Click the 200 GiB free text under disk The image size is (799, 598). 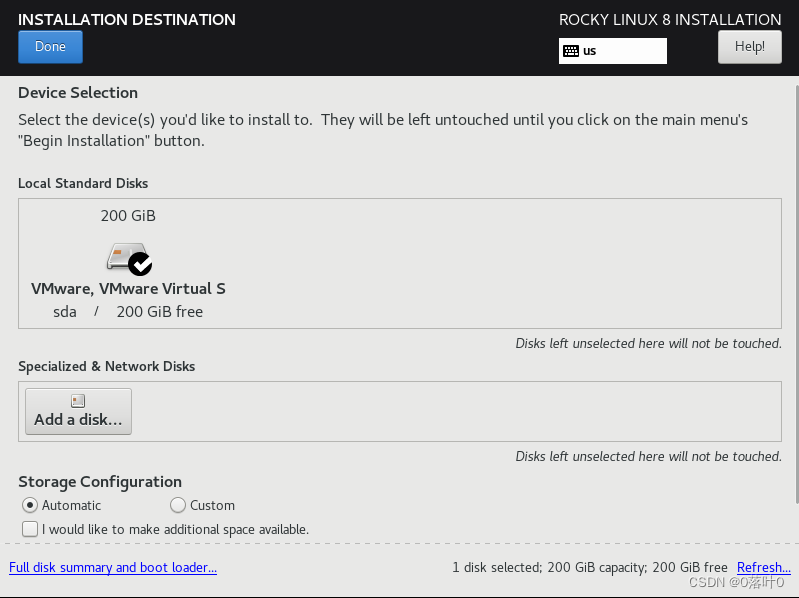159,312
